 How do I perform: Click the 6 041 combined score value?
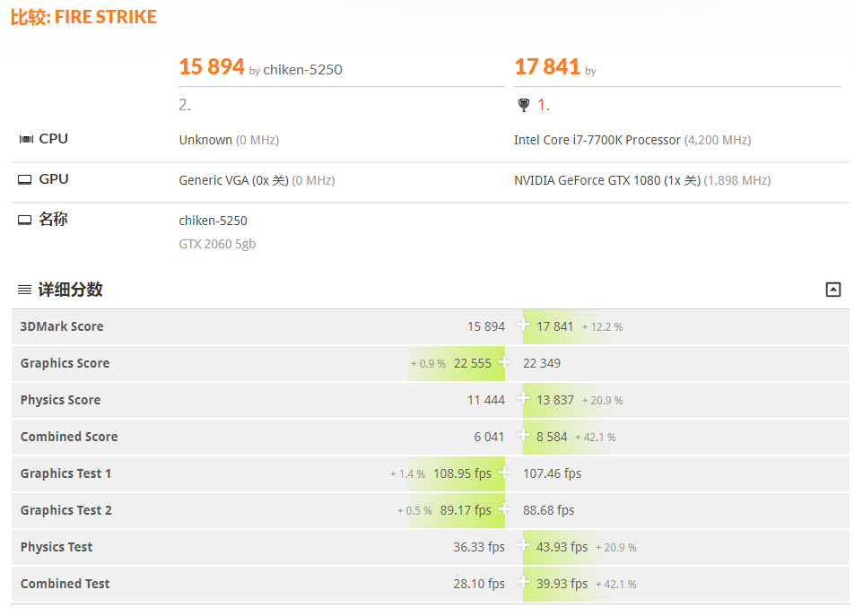pos(489,437)
